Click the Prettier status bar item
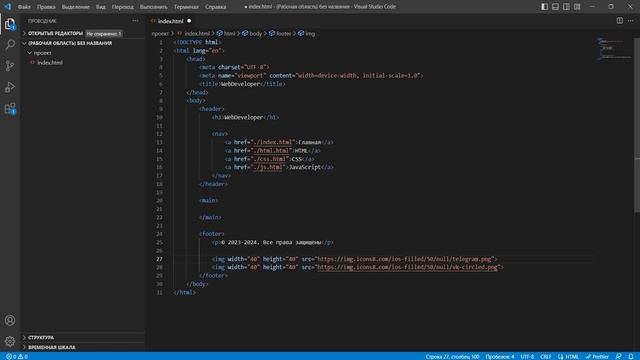This screenshot has height=360, width=640. coord(597,356)
